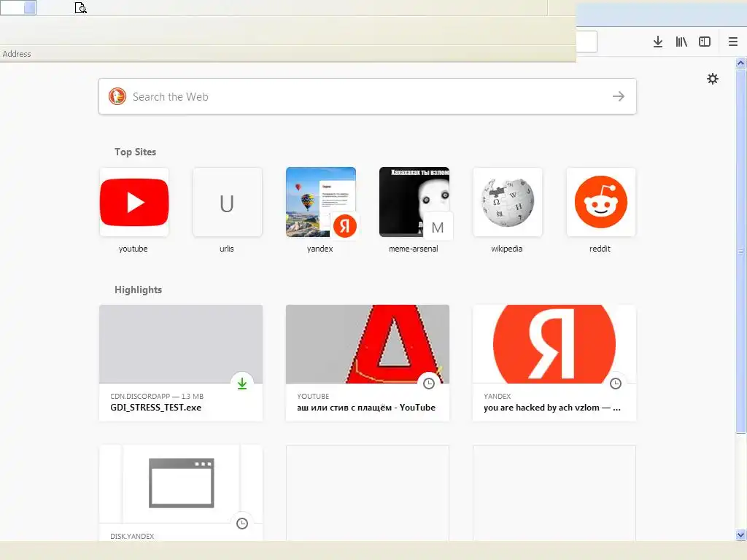Click the scrollbar up arrow
The width and height of the screenshot is (747, 560).
pyautogui.click(x=740, y=63)
